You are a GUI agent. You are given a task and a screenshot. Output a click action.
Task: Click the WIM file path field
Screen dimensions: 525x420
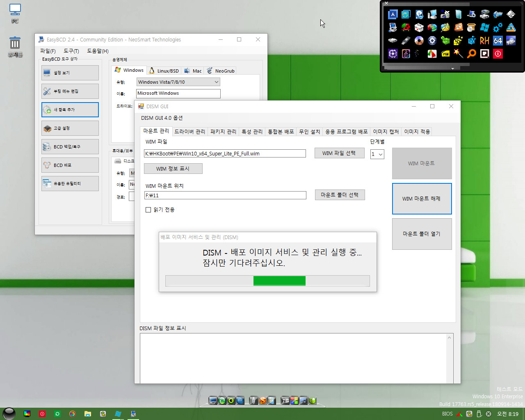pyautogui.click(x=225, y=153)
